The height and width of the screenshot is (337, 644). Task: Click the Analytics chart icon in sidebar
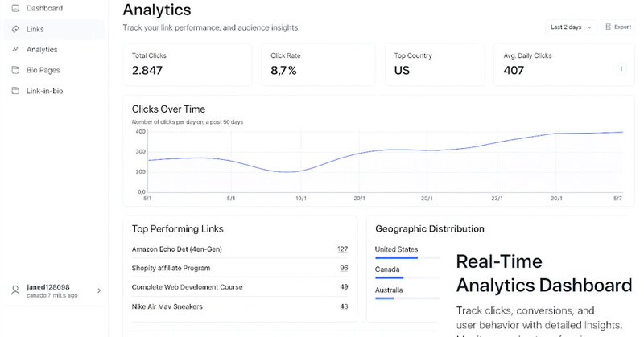(15, 49)
